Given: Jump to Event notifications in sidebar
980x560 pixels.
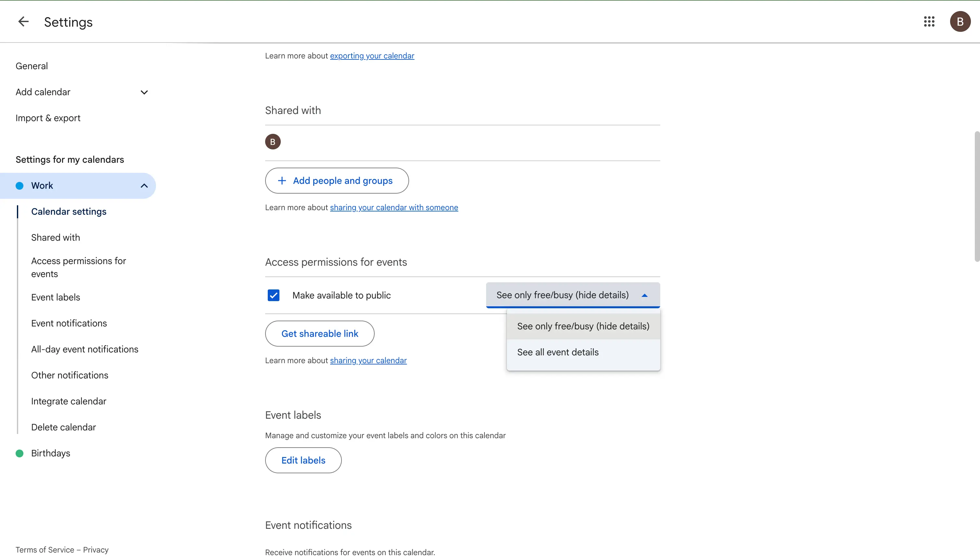Looking at the screenshot, I should (69, 324).
